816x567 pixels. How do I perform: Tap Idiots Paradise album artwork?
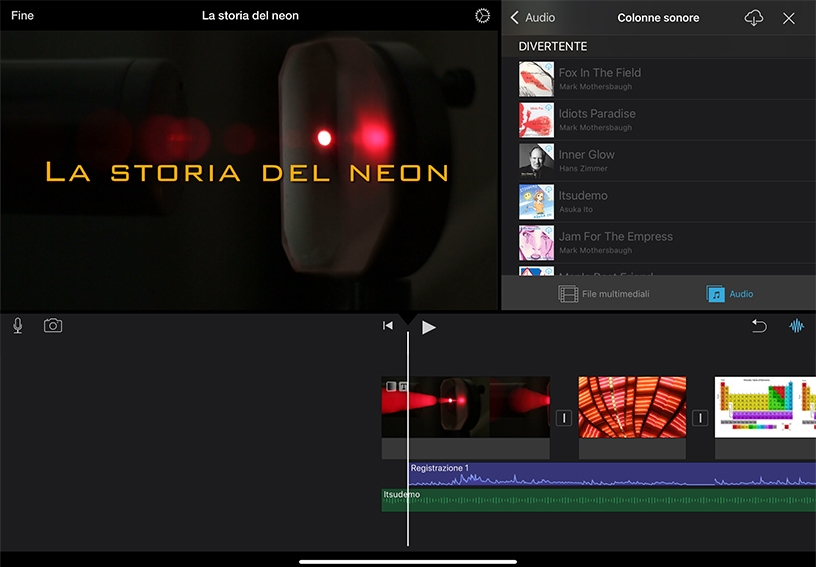pos(536,120)
